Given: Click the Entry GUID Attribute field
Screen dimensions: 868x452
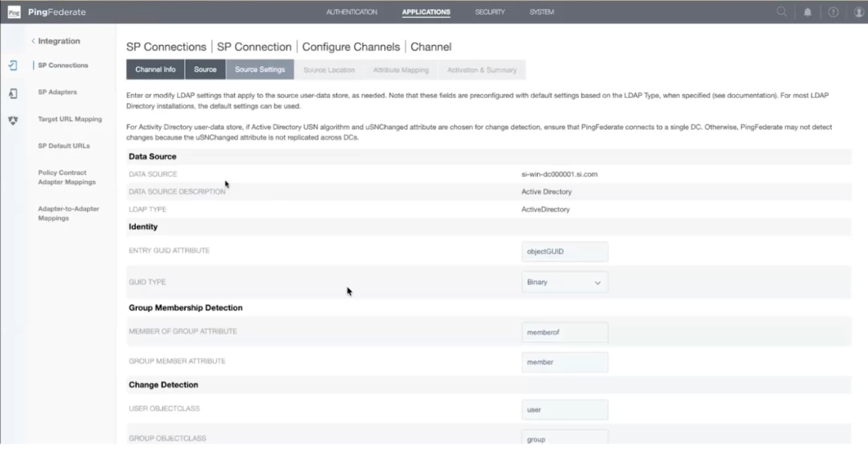Looking at the screenshot, I should pyautogui.click(x=564, y=252).
